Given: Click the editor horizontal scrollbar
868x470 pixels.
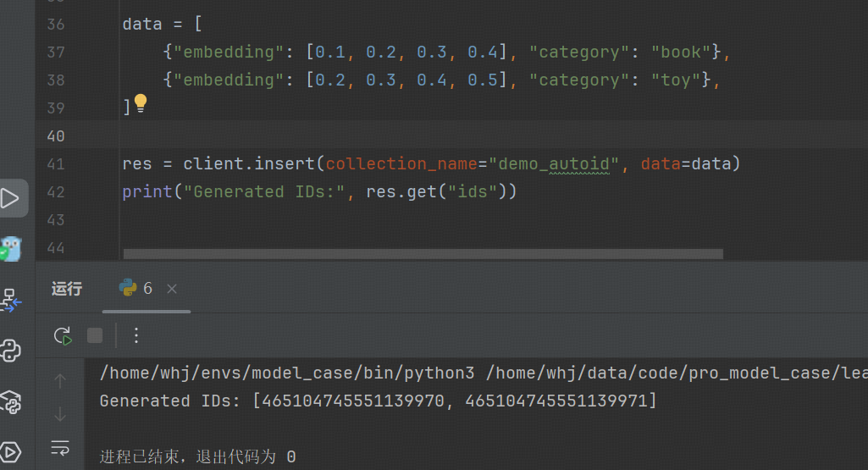Looking at the screenshot, I should [x=422, y=253].
